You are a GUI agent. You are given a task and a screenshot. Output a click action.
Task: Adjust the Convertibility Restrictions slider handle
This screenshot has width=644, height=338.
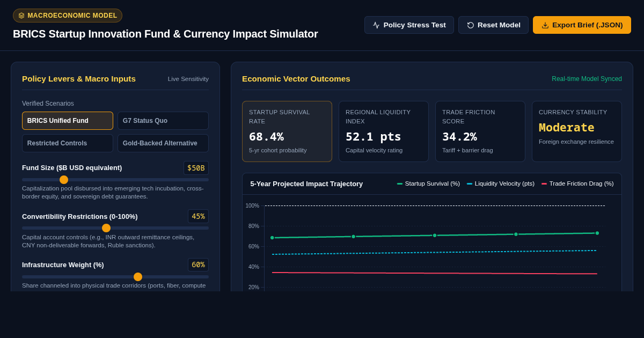106,228
